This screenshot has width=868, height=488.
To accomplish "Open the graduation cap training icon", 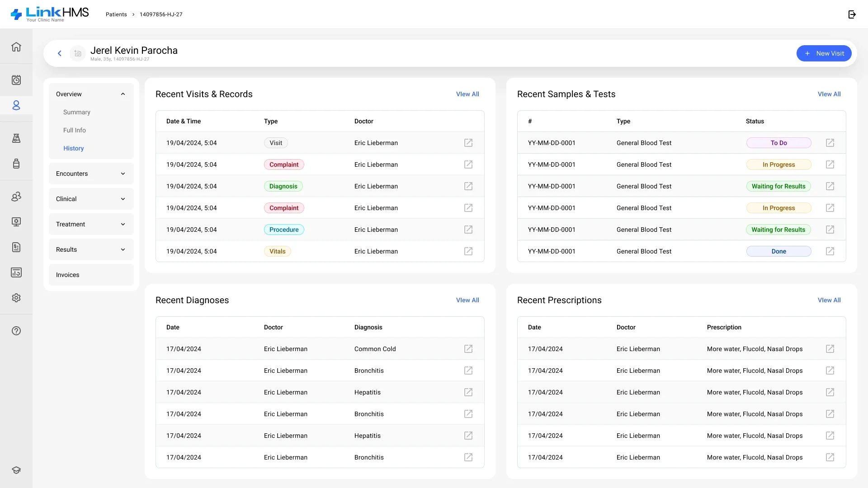I will [x=16, y=470].
